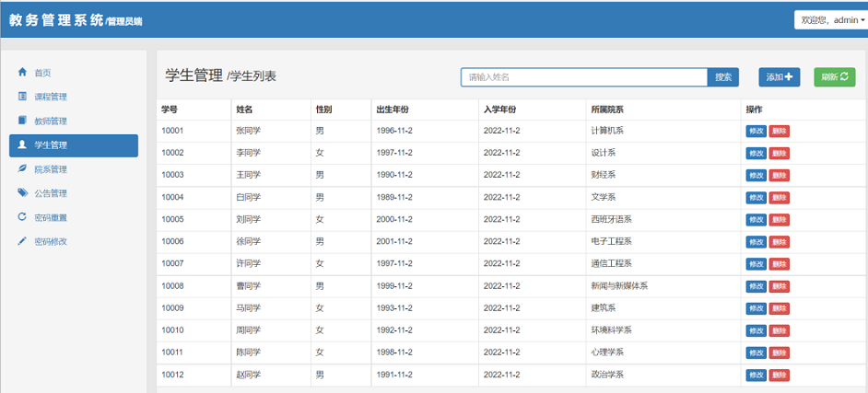
Task: Select the 学生管理 menu item
Action: (74, 145)
